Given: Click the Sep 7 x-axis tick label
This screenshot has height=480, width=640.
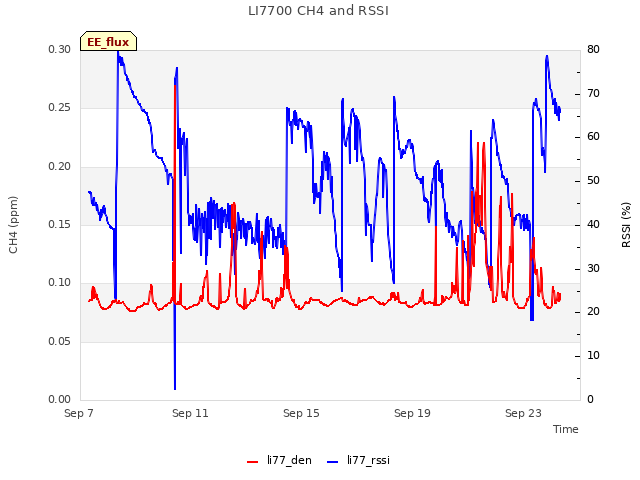Looking at the screenshot, I should coord(79,413).
